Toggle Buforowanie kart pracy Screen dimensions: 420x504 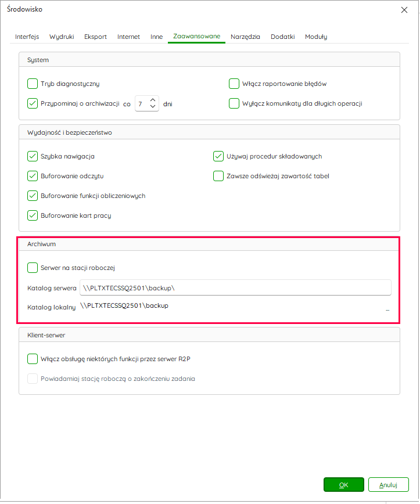[33, 215]
